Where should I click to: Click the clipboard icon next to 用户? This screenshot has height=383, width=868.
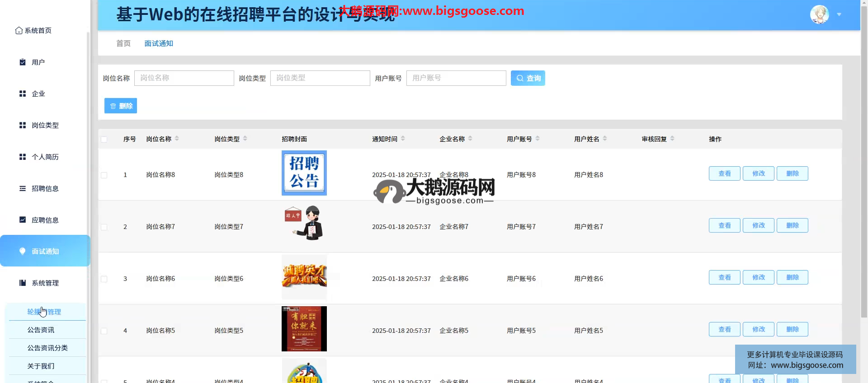click(23, 62)
